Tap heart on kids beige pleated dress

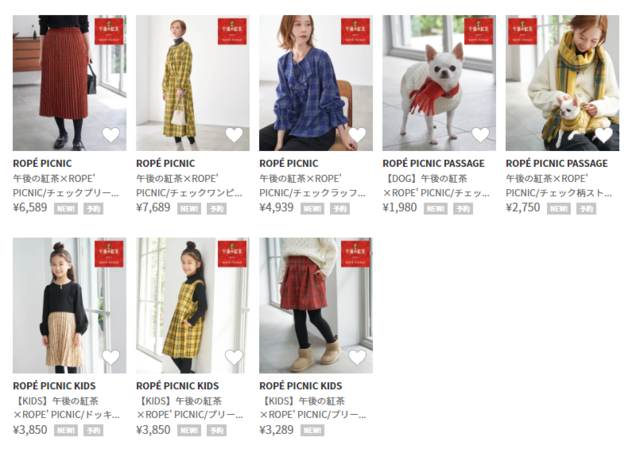click(111, 357)
